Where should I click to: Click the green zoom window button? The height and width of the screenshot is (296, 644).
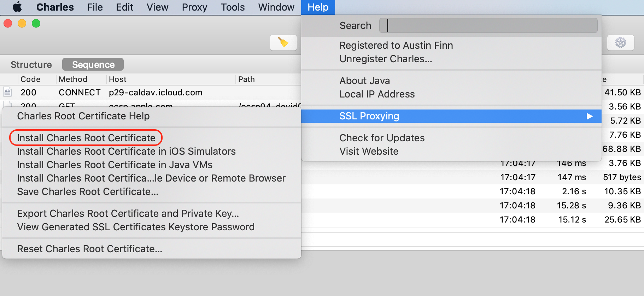36,23
